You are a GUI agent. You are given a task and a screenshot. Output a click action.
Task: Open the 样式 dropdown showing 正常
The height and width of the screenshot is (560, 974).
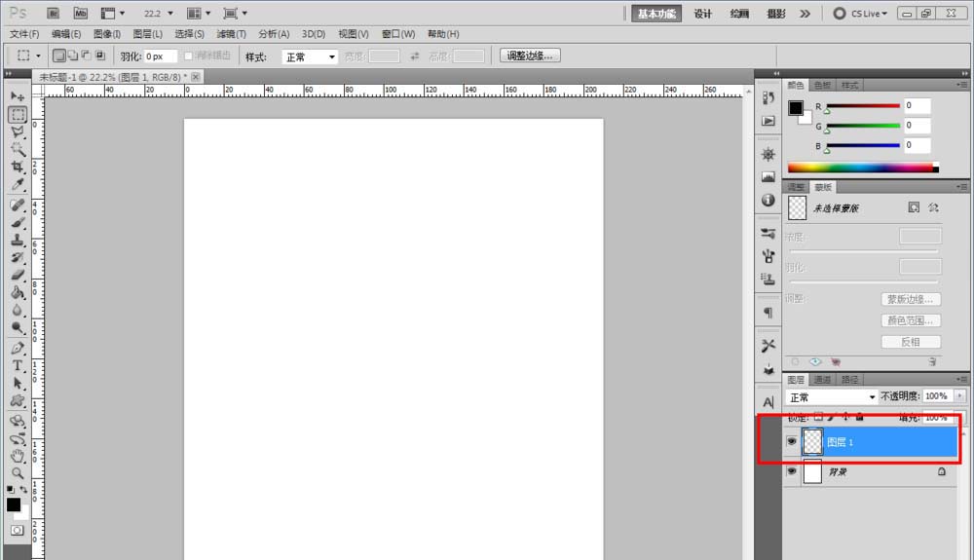pos(310,57)
